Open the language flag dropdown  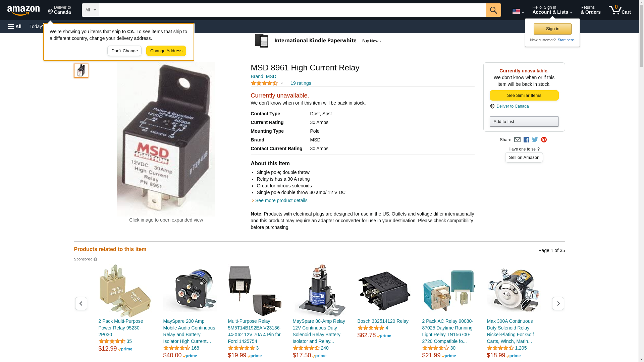click(518, 11)
